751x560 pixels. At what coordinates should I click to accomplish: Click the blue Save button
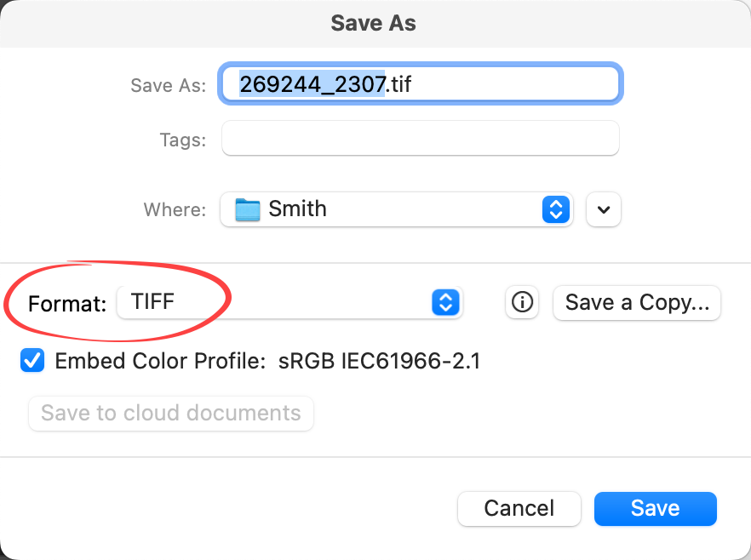tap(655, 508)
